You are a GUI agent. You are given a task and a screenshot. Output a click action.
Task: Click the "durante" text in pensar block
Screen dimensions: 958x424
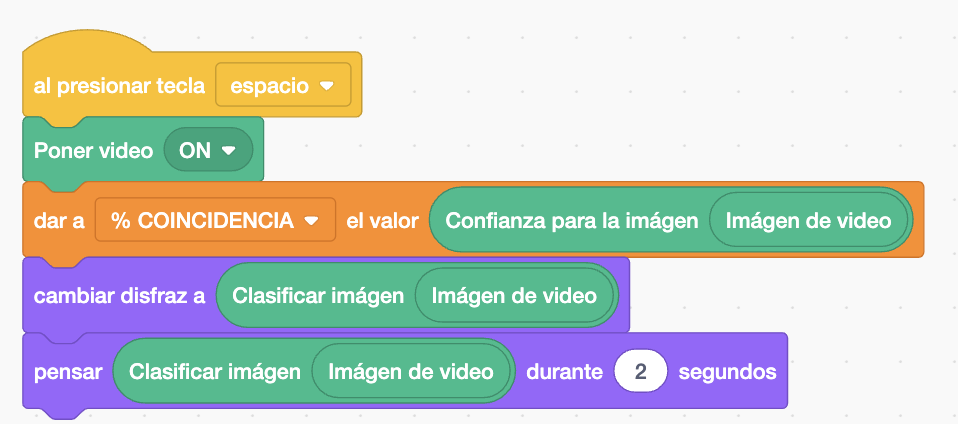[565, 372]
